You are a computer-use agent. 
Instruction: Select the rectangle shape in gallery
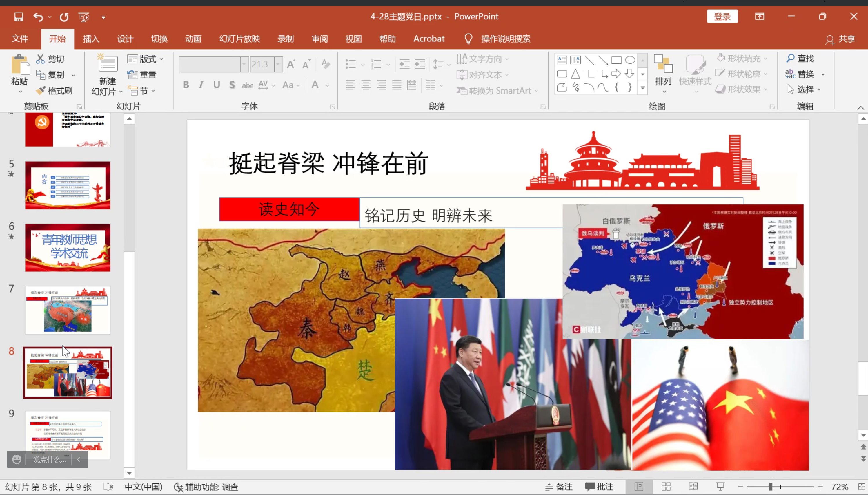(616, 60)
